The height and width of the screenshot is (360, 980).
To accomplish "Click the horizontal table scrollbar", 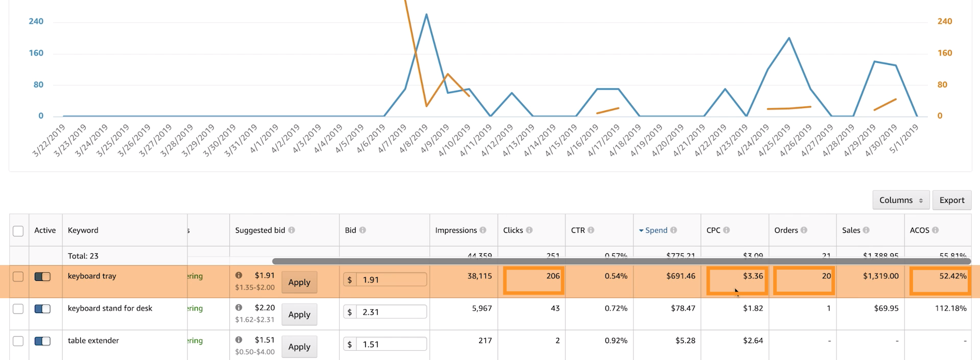I will point(613,261).
